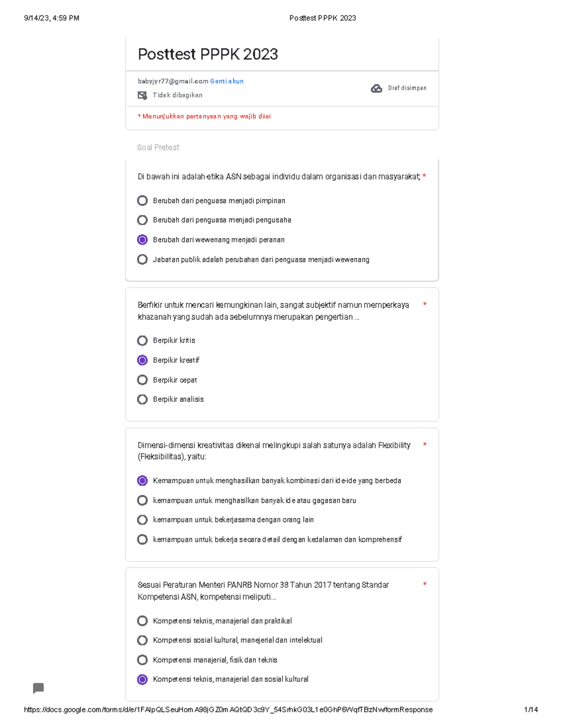
Task: Click the 'Soal Pretest' section heading
Action: pos(158,147)
